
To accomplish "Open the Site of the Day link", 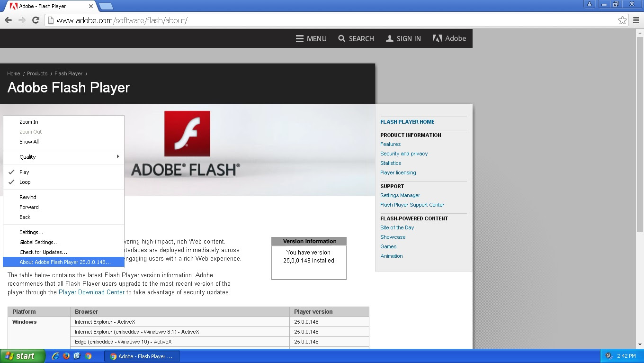I will coord(397,227).
